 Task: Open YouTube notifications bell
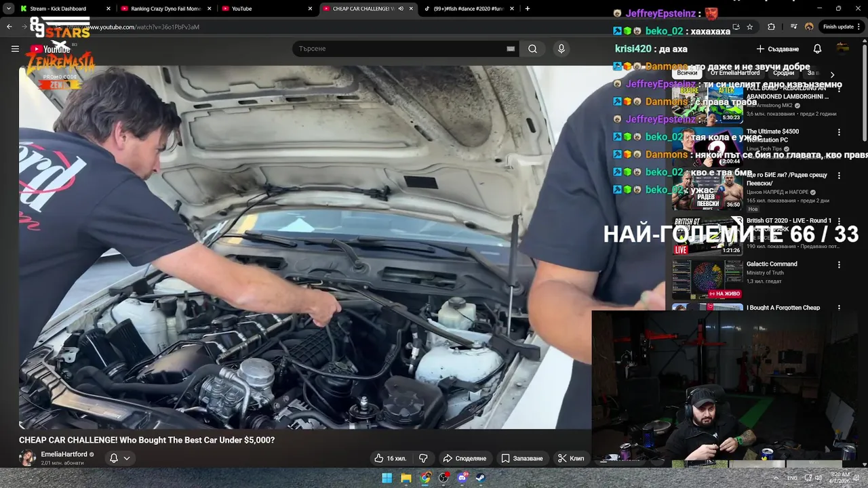tap(817, 49)
